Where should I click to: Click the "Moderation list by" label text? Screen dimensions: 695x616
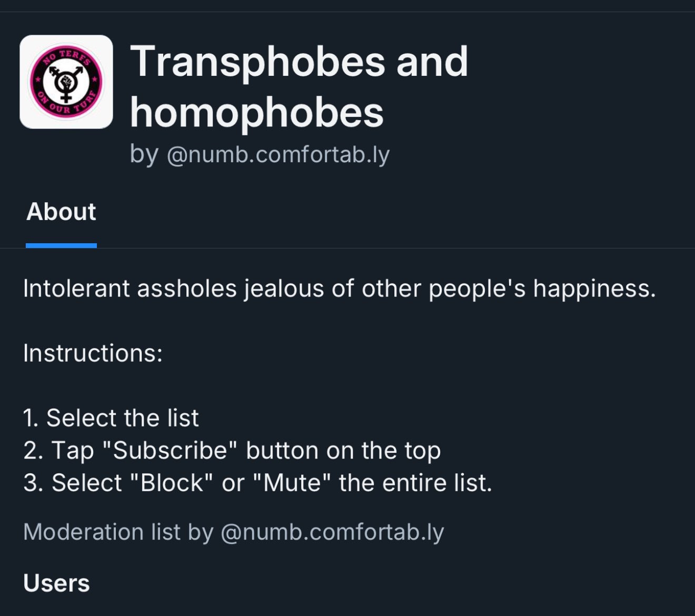[x=118, y=532]
